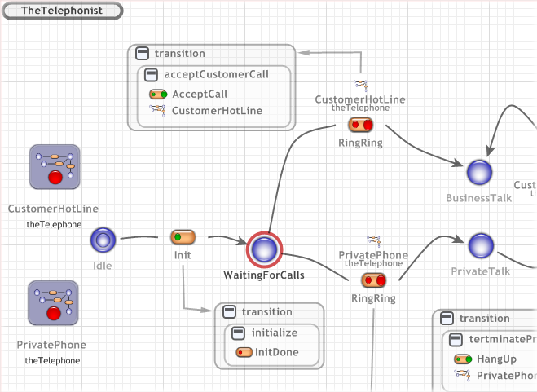Select the HangUp entry
The height and width of the screenshot is (392, 537).
pyautogui.click(x=495, y=359)
